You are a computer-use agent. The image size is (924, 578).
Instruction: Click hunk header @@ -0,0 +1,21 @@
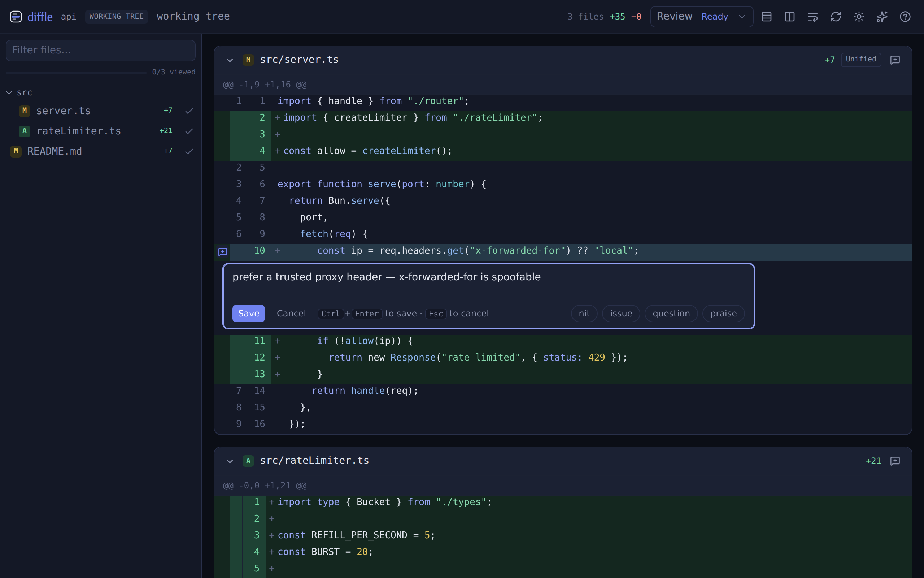[x=265, y=486]
